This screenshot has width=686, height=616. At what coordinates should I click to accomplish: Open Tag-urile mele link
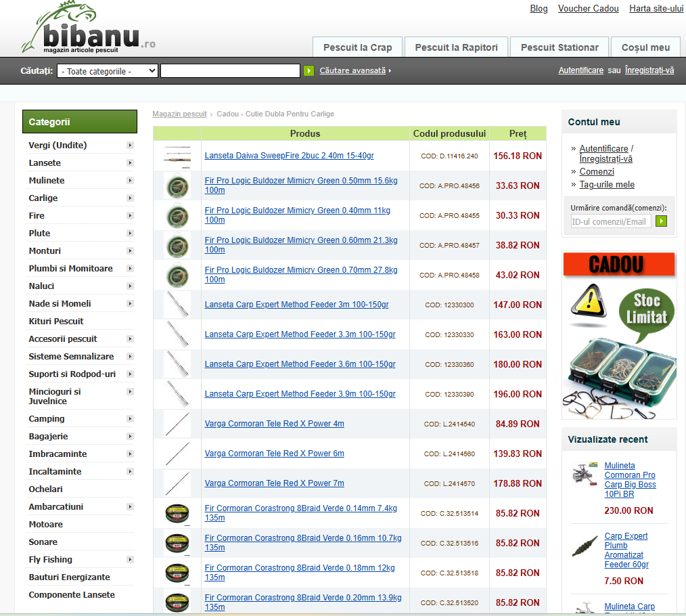[607, 184]
